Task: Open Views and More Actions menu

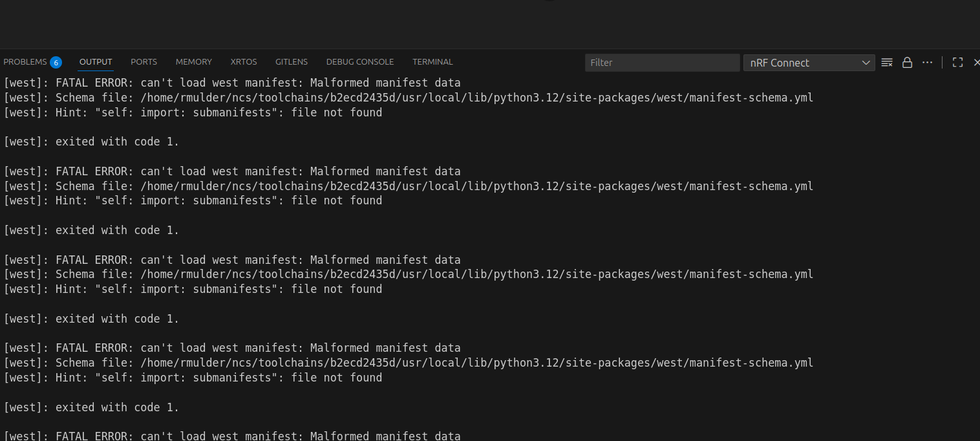Action: tap(927, 62)
